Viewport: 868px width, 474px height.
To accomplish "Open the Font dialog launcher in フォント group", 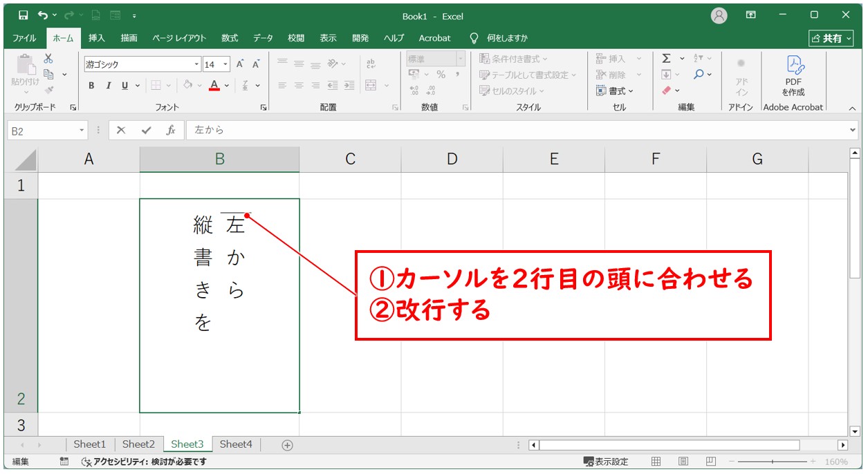I will tap(264, 108).
